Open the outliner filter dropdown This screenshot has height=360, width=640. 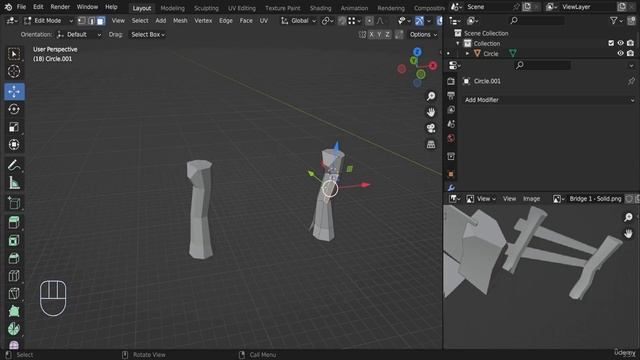pos(616,20)
